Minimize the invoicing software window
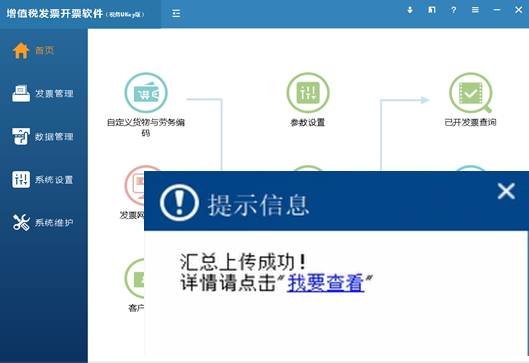 coord(497,10)
